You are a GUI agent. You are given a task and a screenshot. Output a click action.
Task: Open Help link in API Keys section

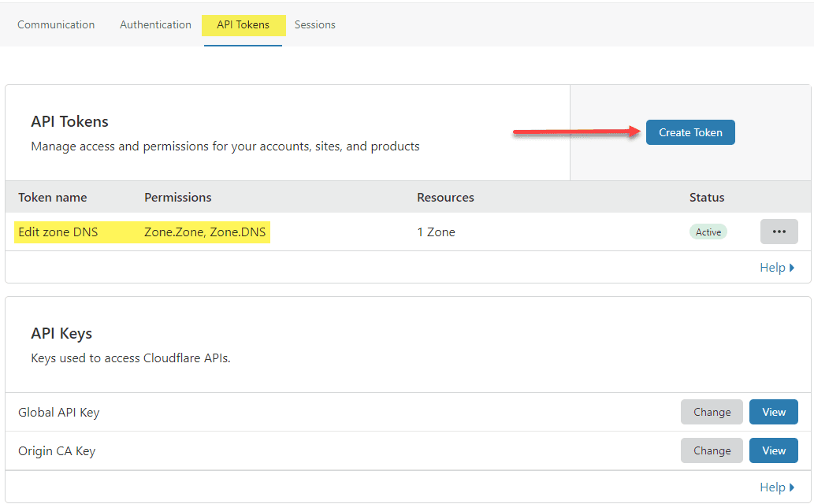[776, 487]
